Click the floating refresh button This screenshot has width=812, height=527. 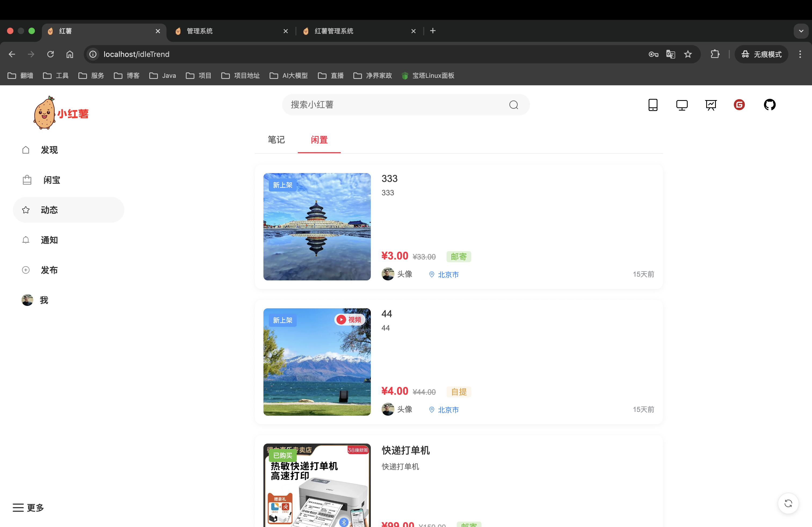(x=788, y=503)
